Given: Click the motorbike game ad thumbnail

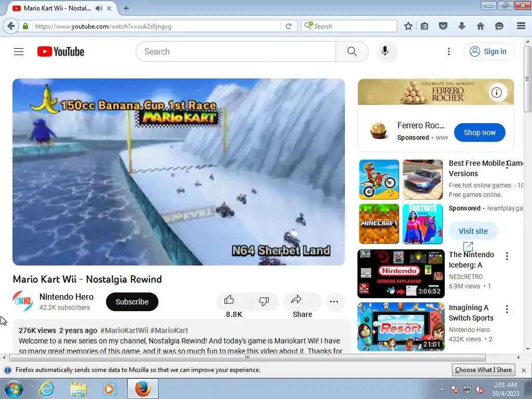Looking at the screenshot, I should 379,179.
